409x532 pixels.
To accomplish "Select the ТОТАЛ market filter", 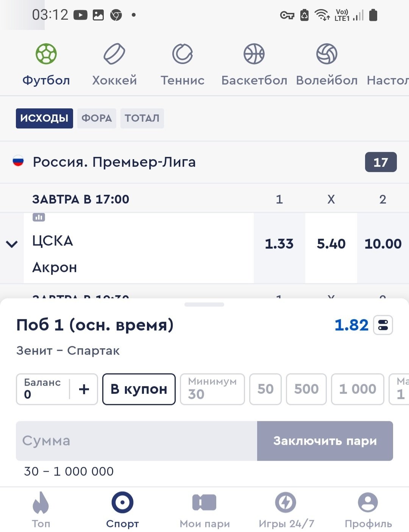I will [142, 118].
